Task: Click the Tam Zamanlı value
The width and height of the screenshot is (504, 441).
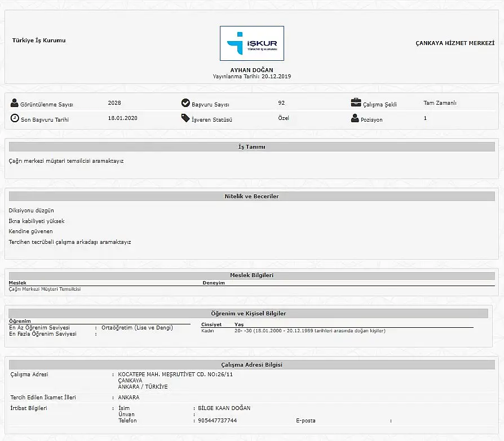Action: pyautogui.click(x=440, y=103)
